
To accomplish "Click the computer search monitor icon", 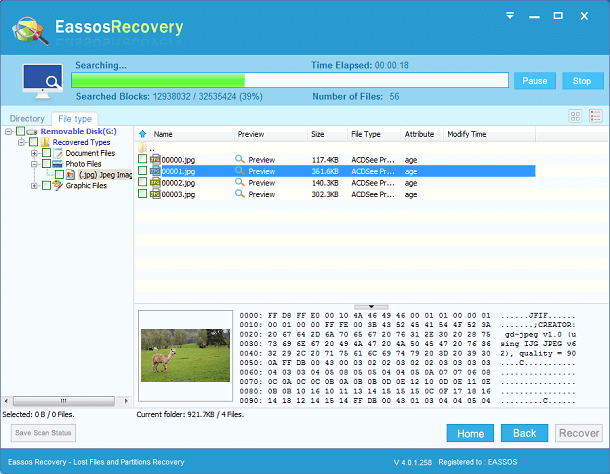I will (x=42, y=81).
